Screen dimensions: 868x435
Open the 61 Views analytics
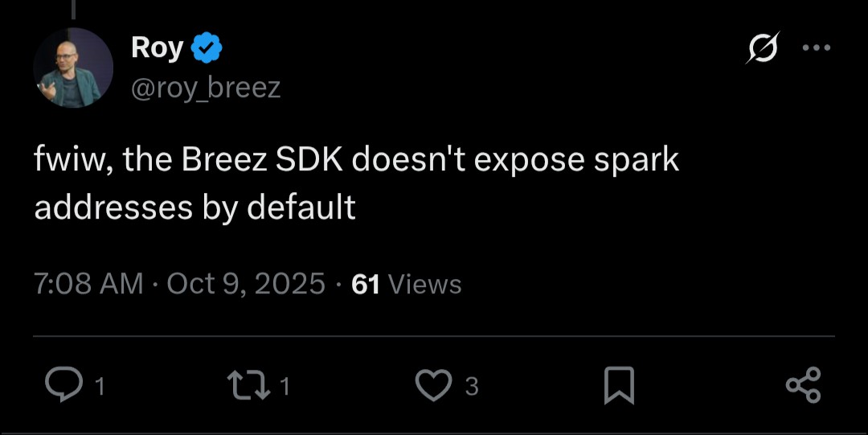tap(407, 284)
